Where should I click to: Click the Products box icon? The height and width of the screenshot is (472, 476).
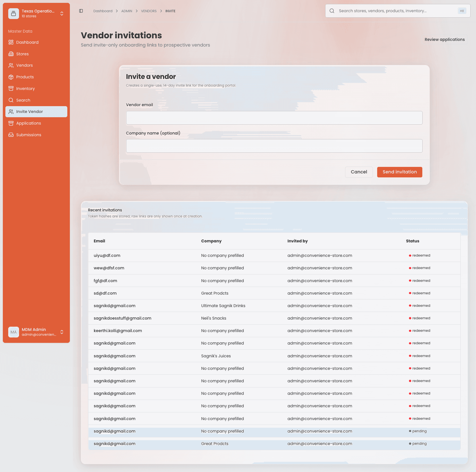coord(11,77)
